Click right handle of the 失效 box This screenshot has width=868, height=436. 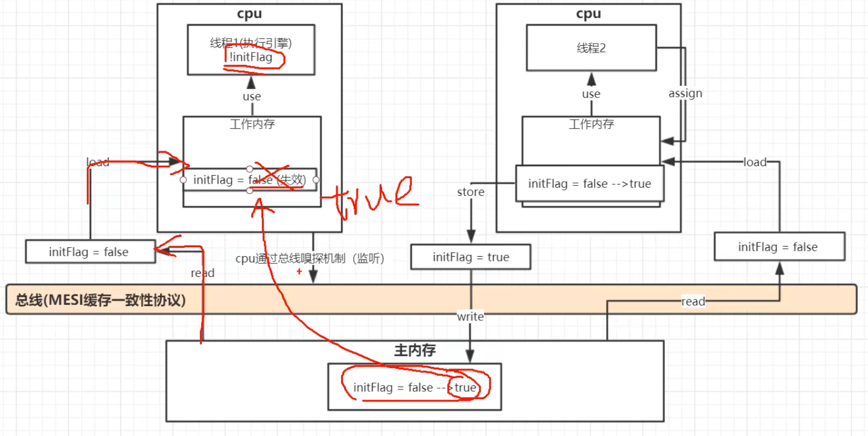316,179
